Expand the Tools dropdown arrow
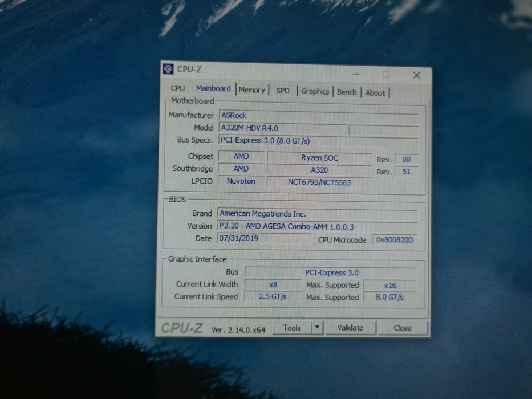 click(317, 328)
